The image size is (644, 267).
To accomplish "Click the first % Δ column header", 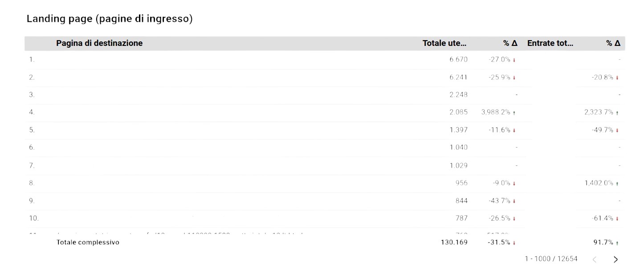I will pos(510,43).
